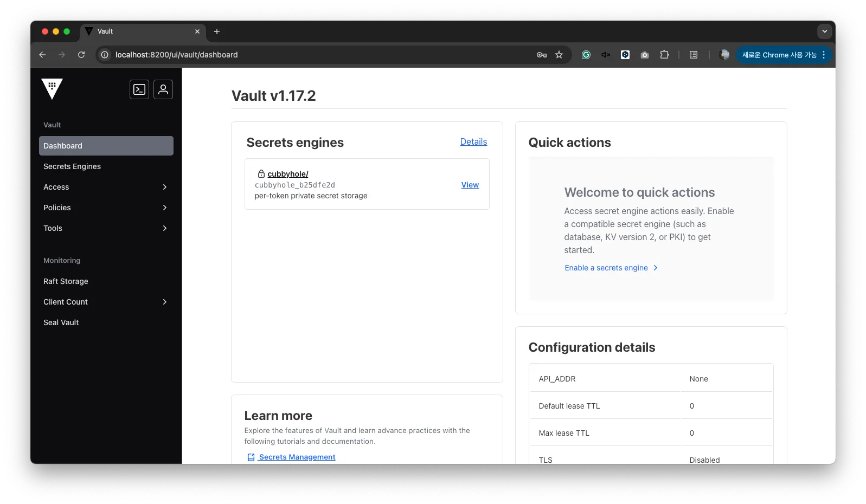Image resolution: width=866 pixels, height=504 pixels.
Task: Open Policies in the sidebar
Action: pyautogui.click(x=106, y=208)
